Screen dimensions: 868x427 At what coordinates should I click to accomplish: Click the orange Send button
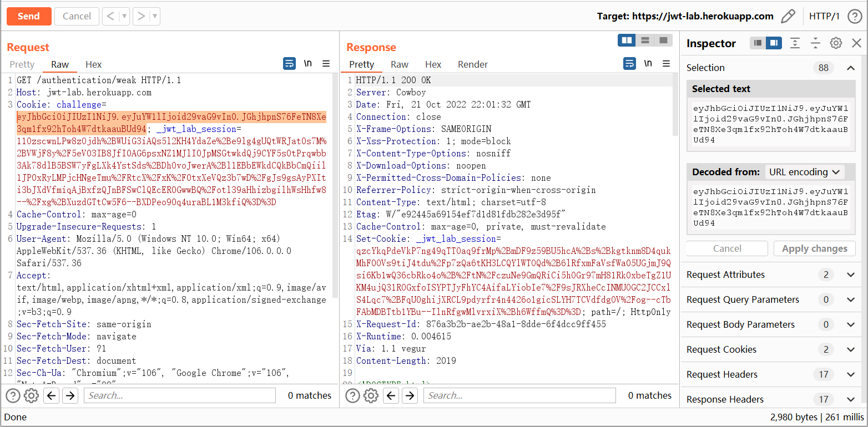tap(29, 16)
